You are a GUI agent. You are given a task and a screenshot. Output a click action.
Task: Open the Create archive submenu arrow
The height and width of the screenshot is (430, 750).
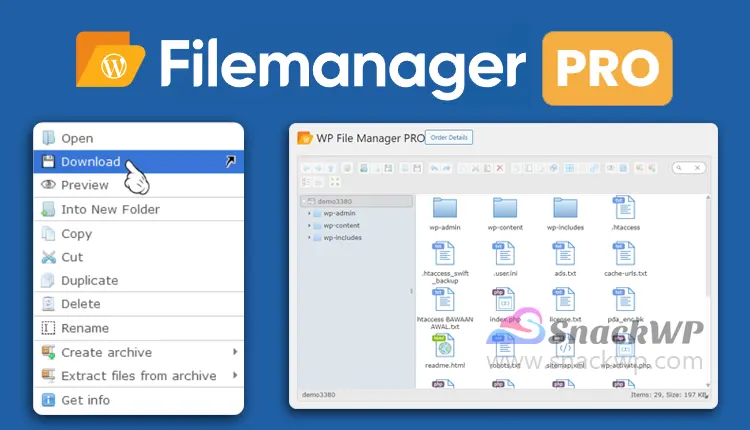click(235, 352)
